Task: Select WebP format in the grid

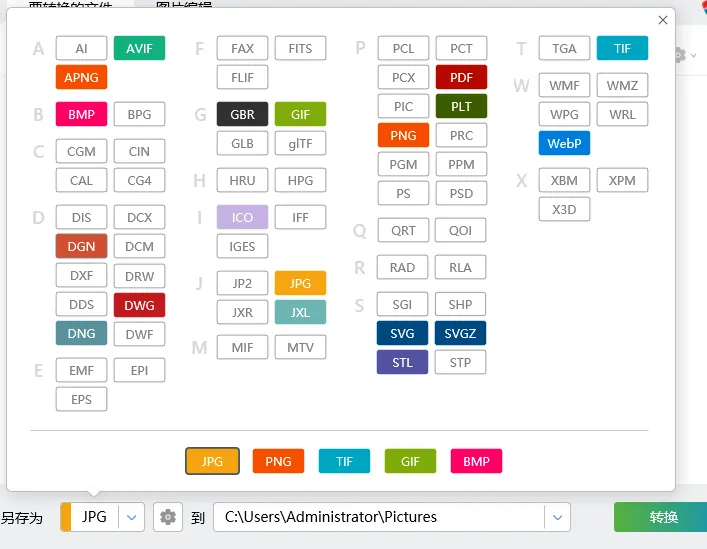Action: tap(564, 143)
